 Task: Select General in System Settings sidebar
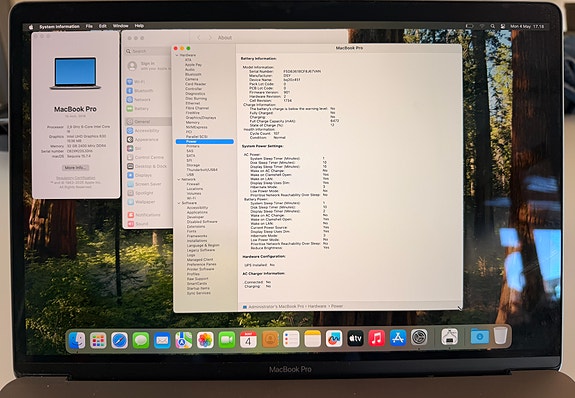pos(148,121)
